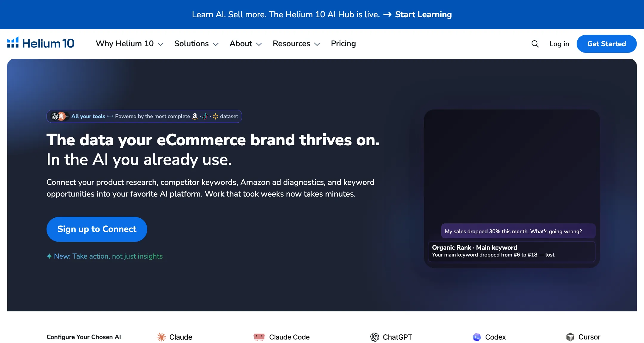This screenshot has width=644, height=343.
Task: Select the ChatGPT option label
Action: (397, 337)
